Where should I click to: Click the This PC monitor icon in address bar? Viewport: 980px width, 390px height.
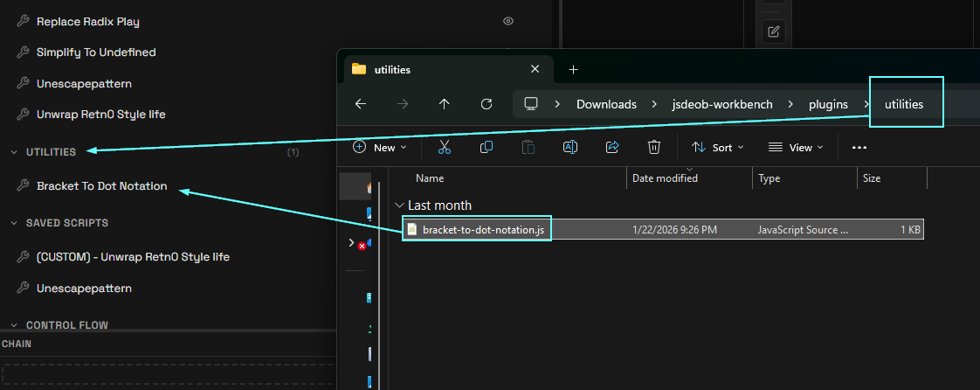(531, 105)
